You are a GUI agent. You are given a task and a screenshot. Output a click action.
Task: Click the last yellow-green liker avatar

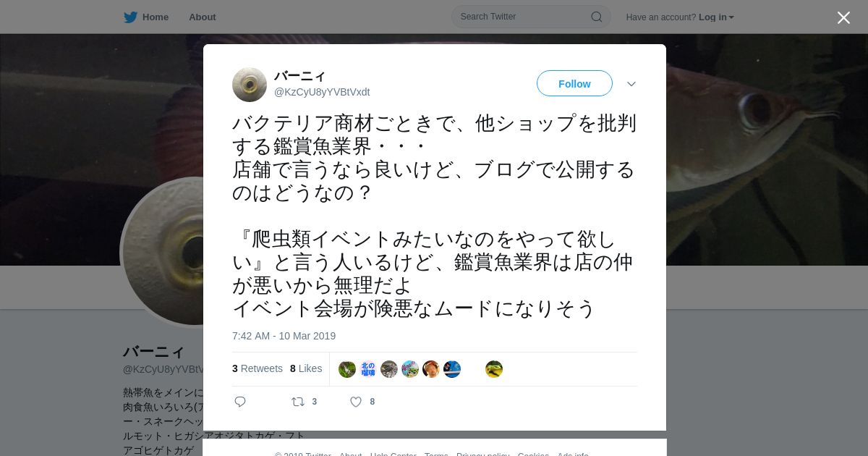(494, 369)
